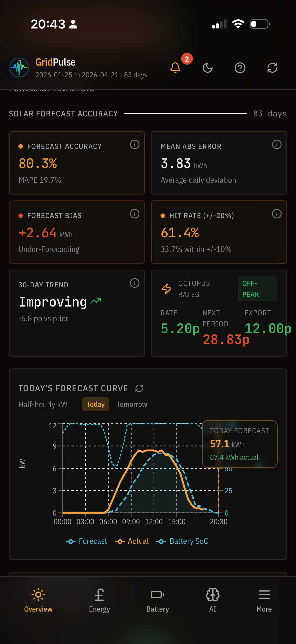Show Mean Abs Error info tooltip
Image resolution: width=296 pixels, height=644 pixels.
click(277, 144)
